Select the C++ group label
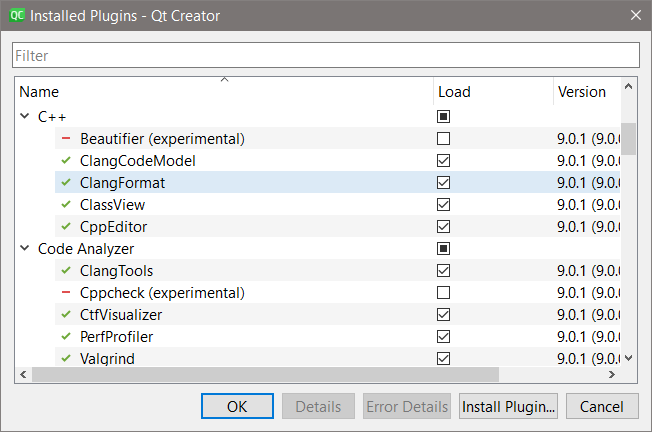The height and width of the screenshot is (432, 652). click(52, 116)
